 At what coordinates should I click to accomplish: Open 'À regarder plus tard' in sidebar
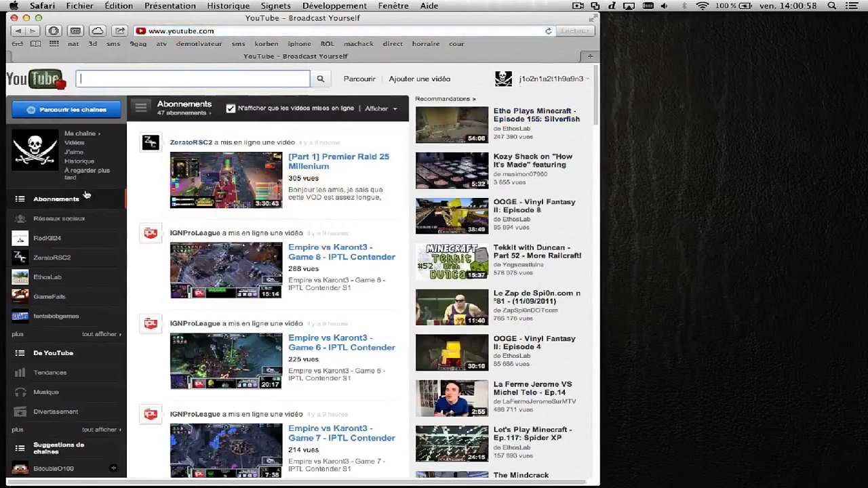tap(87, 174)
